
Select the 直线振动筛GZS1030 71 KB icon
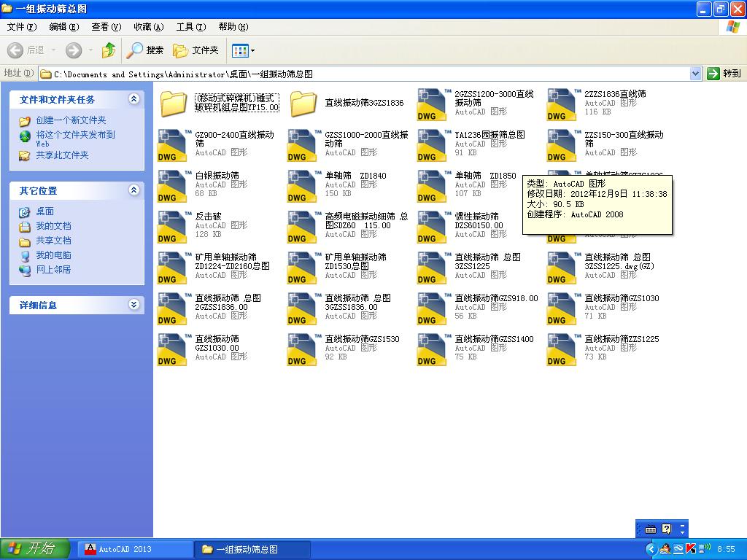(562, 308)
